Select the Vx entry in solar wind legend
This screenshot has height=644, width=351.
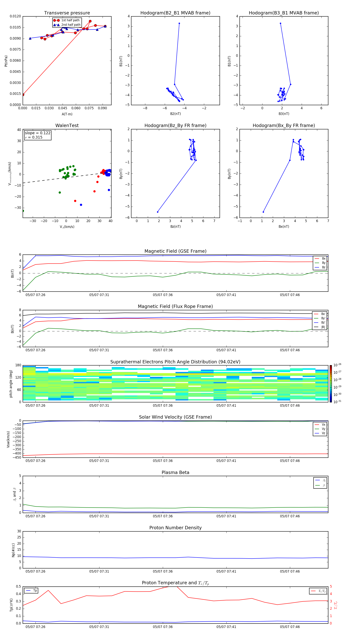tap(320, 424)
